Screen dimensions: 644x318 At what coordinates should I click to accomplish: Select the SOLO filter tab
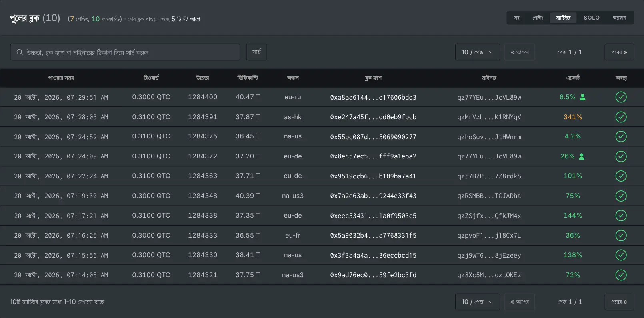point(592,18)
